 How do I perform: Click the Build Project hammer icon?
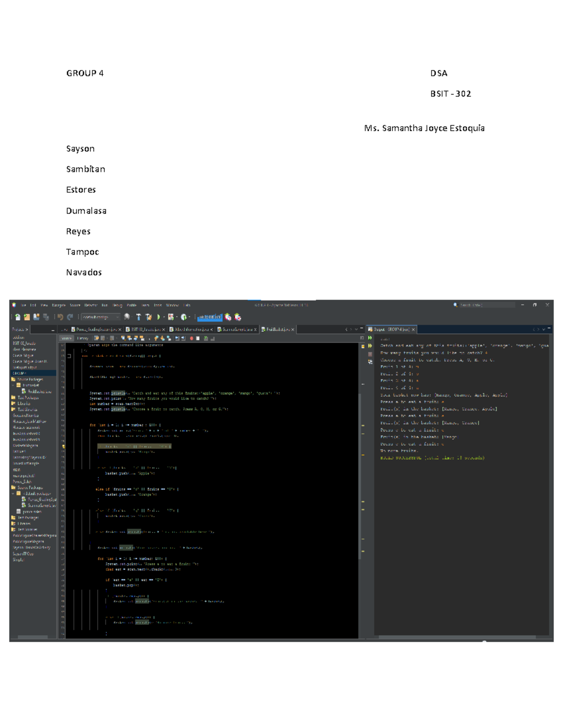138,317
